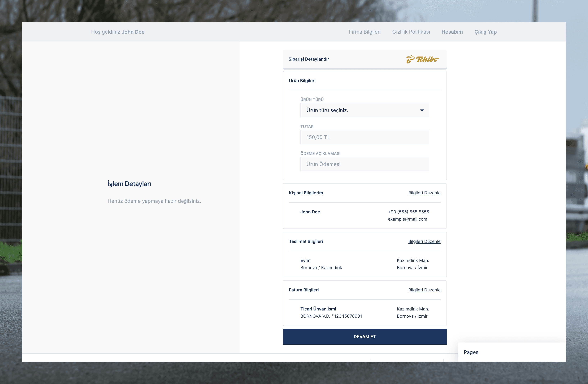The width and height of the screenshot is (588, 384).
Task: Click the John Doe name in header
Action: (x=133, y=32)
